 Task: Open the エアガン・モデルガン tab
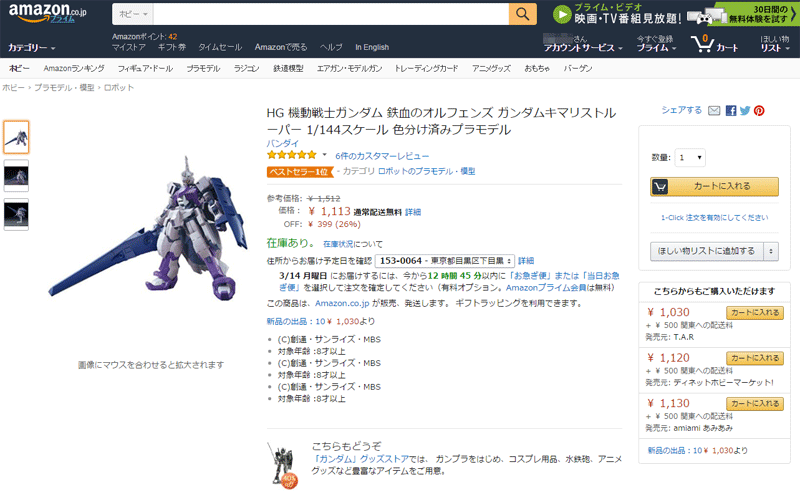[x=349, y=68]
